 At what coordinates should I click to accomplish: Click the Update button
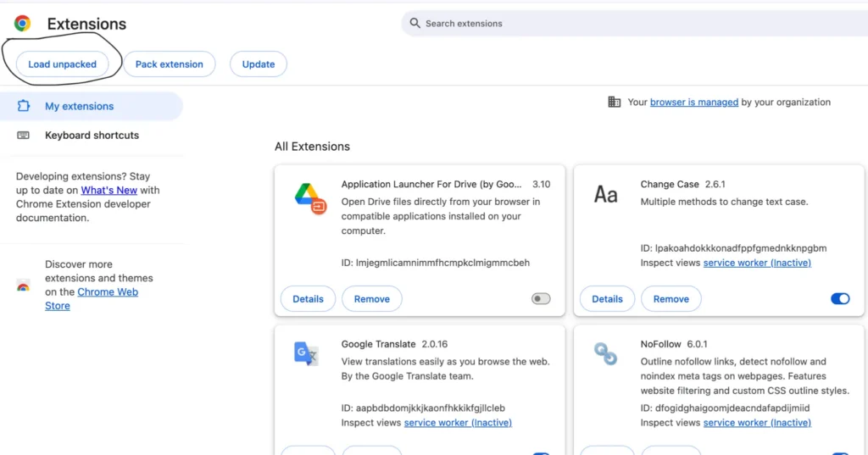pos(258,64)
